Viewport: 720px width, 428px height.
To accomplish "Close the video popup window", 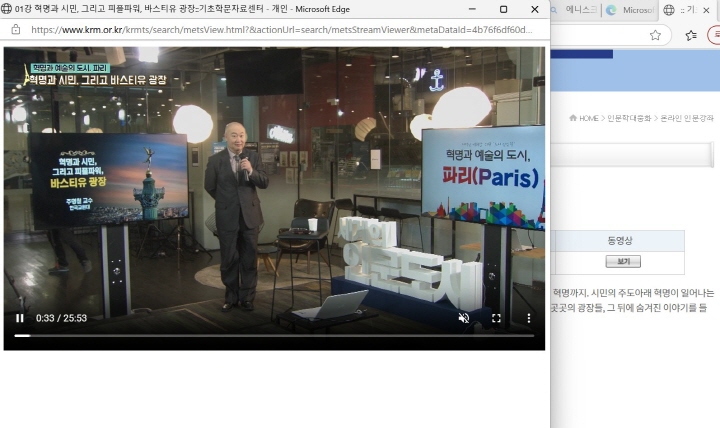I will (534, 9).
